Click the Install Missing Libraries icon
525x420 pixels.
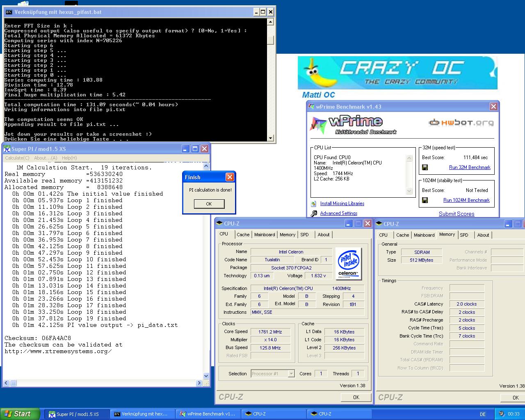pyautogui.click(x=314, y=203)
